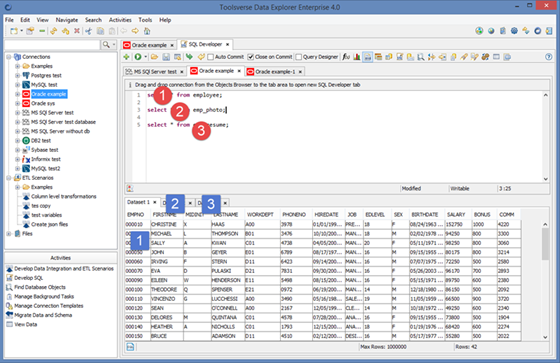This screenshot has height=363, width=560.
Task: Save the SQL using the floppy disk icon
Action: (x=166, y=57)
